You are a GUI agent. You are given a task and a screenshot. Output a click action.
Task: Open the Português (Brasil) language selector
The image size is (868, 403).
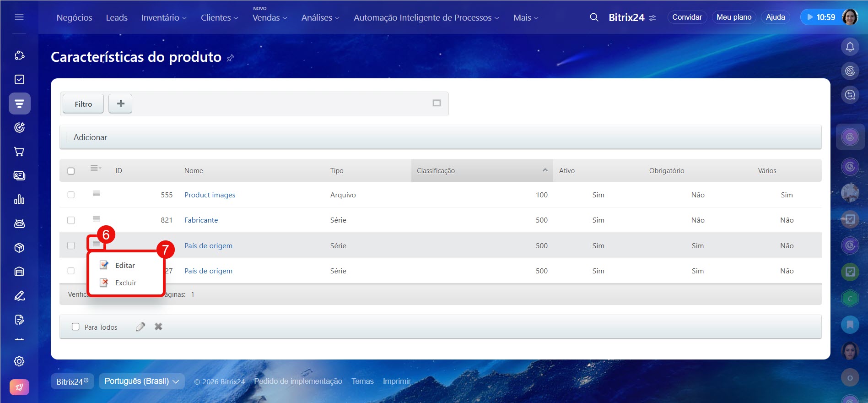coord(141,381)
